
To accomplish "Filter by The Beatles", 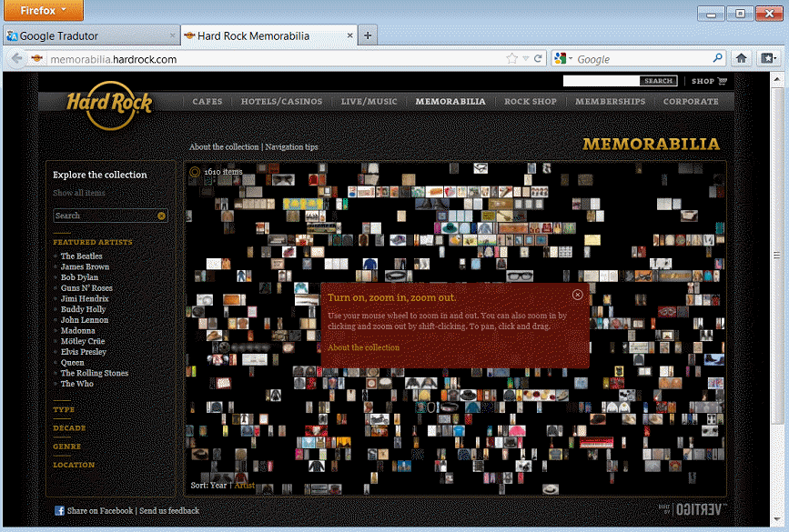I will coord(82,256).
